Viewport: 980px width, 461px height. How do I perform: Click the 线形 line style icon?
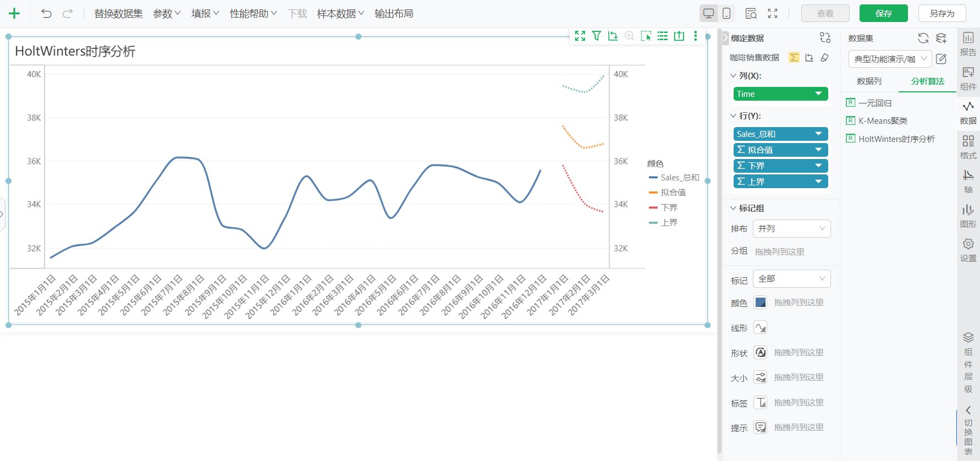tap(761, 328)
